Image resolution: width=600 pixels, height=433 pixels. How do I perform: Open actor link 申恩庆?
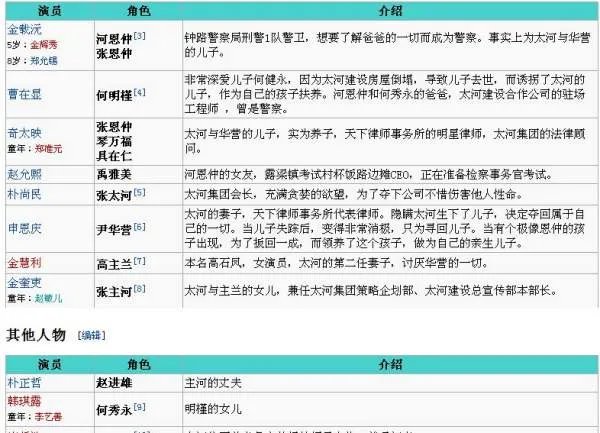point(24,228)
